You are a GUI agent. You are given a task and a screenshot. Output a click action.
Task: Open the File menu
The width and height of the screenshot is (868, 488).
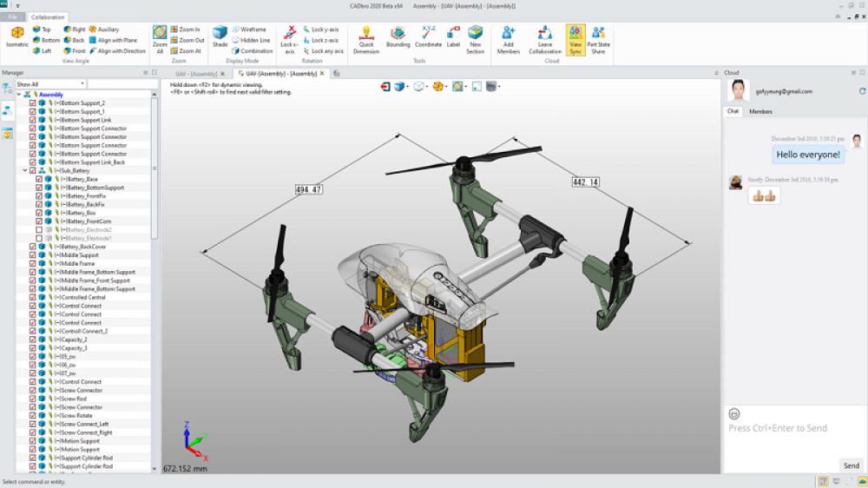point(12,16)
